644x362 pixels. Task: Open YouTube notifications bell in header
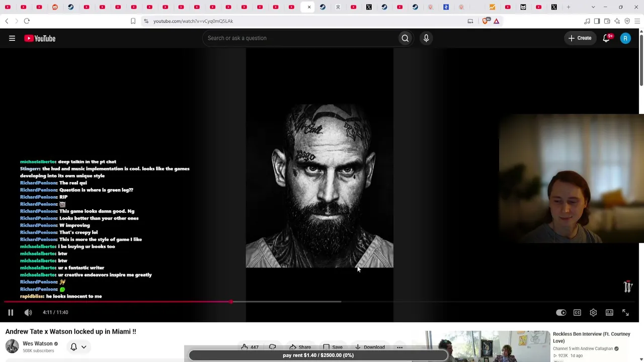[x=606, y=38]
